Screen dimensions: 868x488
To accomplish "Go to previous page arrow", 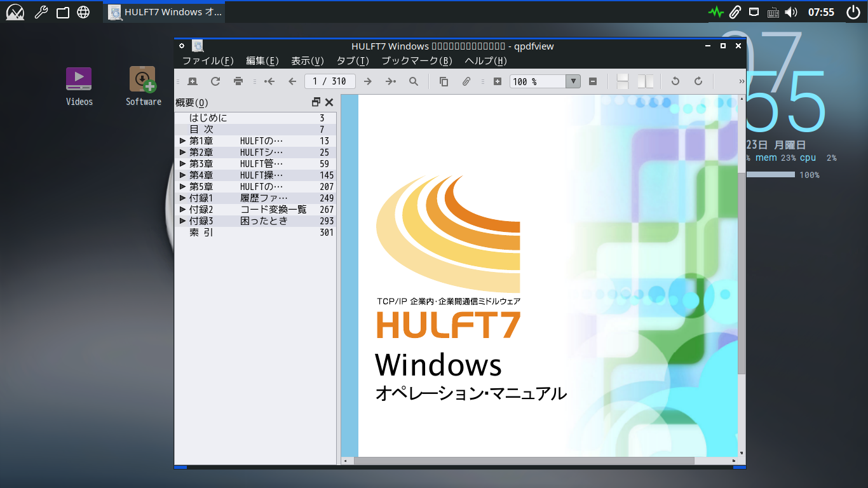I will click(292, 81).
